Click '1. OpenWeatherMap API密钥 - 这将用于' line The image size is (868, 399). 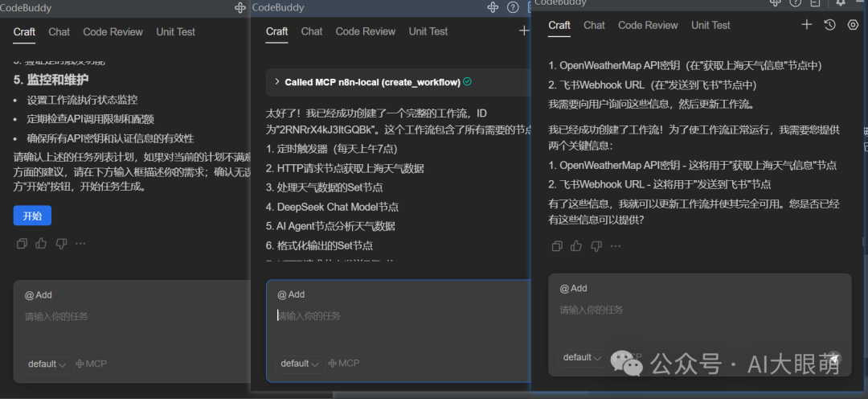tap(693, 165)
